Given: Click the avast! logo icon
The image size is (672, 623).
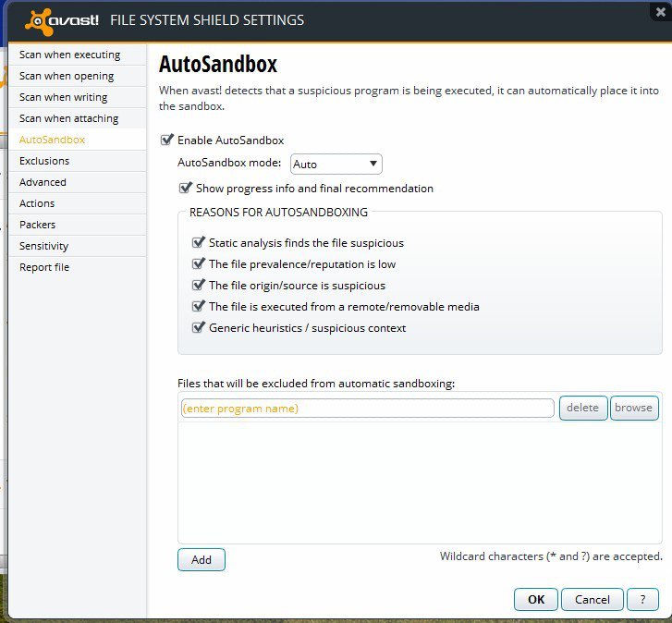Looking at the screenshot, I should (x=39, y=21).
